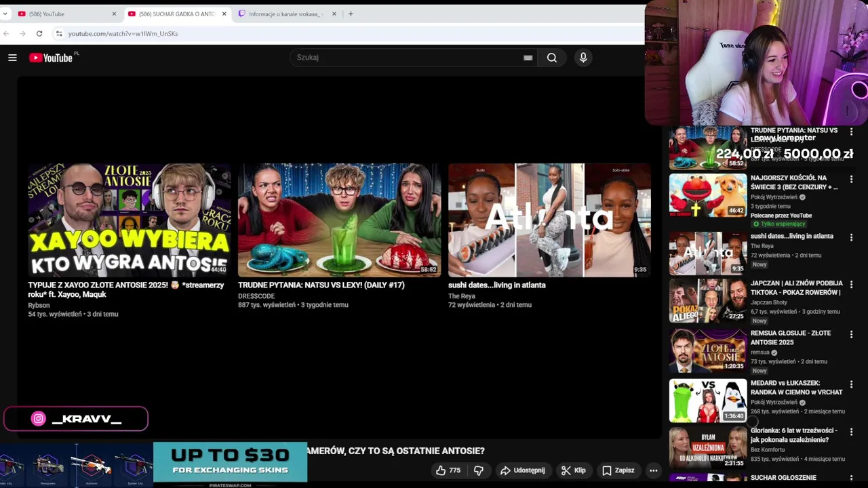Open the tab search dropdown arrow
Image resolution: width=868 pixels, height=488 pixels.
(5, 14)
